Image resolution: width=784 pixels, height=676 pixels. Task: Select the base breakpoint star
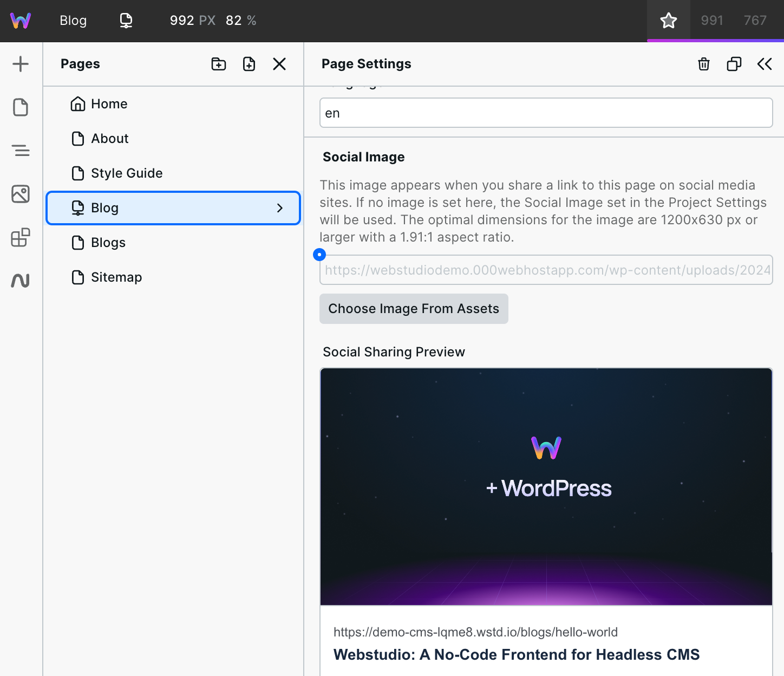pos(669,20)
